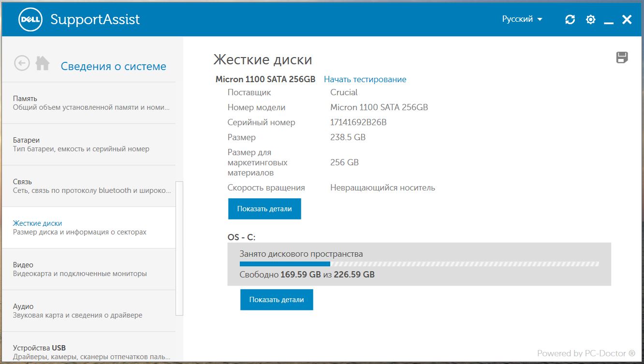Click the serial number 17141692B26B

[358, 122]
